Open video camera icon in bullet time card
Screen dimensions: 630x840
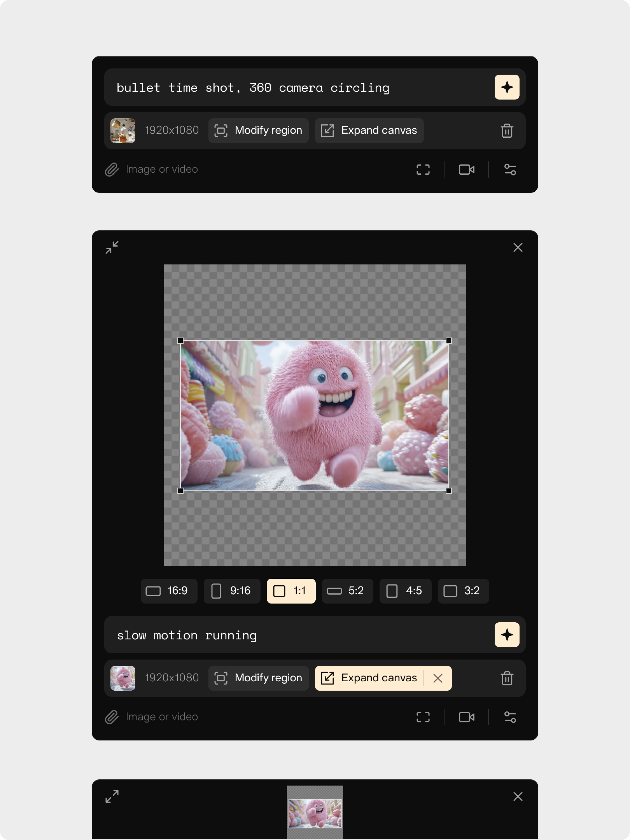pos(466,169)
